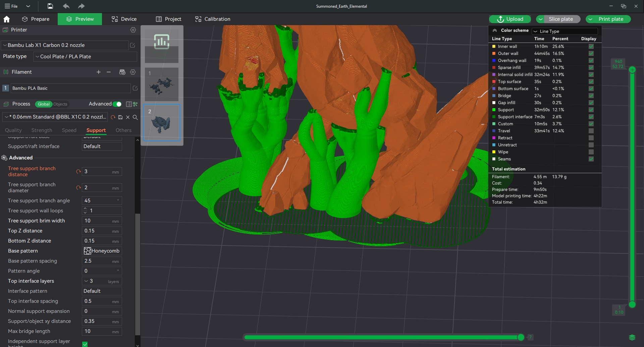
Task: Click the vertical layer slider top handle
Action: 632,70
